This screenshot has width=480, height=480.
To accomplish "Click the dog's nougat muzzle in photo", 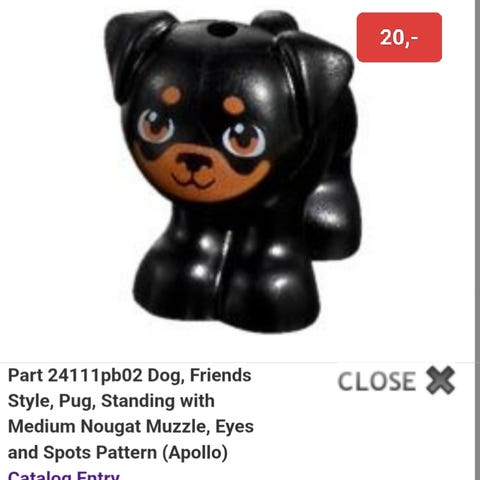I will coord(195,175).
